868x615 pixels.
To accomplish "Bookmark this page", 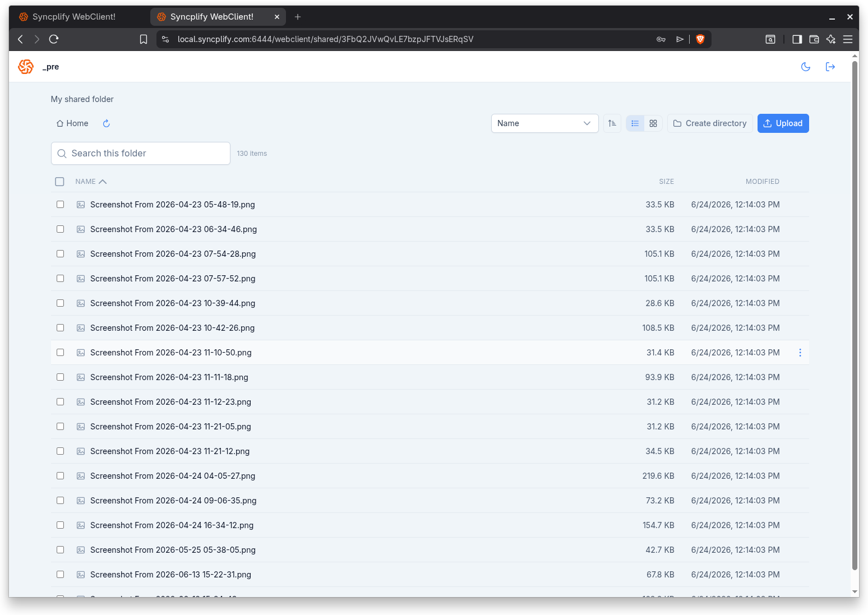I will (x=144, y=39).
